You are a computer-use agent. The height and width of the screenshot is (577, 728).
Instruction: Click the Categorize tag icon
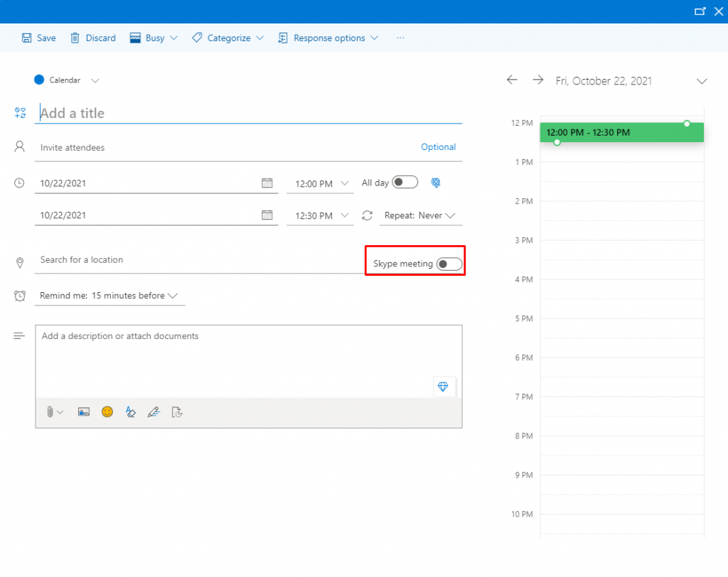click(x=197, y=38)
